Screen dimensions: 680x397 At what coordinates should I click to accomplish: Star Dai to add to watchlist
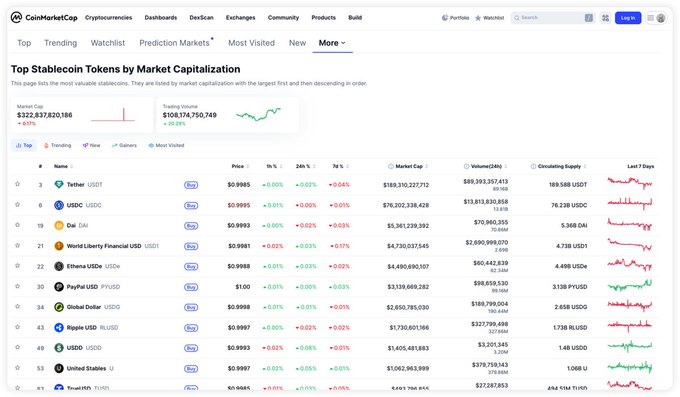coord(17,225)
